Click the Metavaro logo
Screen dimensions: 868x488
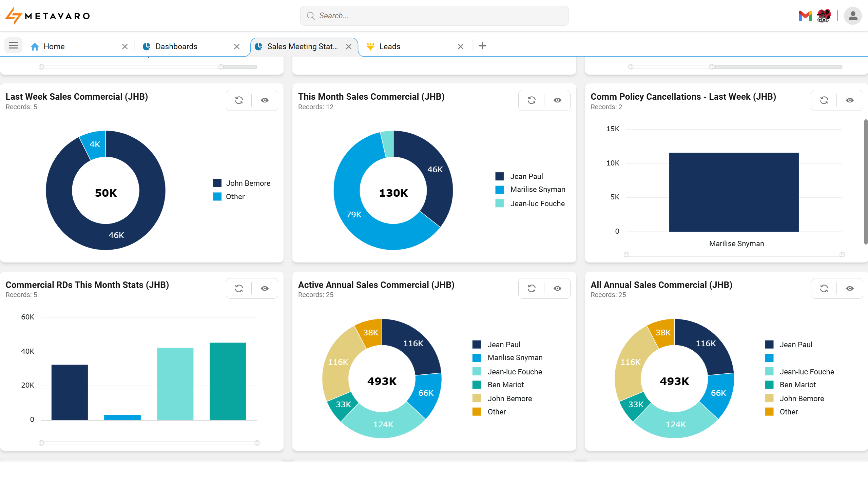point(47,16)
